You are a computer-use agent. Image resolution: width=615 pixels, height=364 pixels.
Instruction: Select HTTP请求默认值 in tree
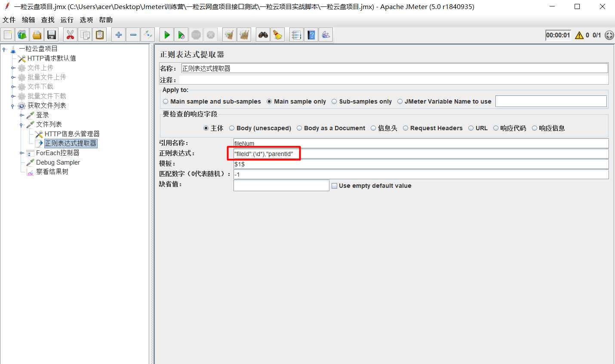52,58
